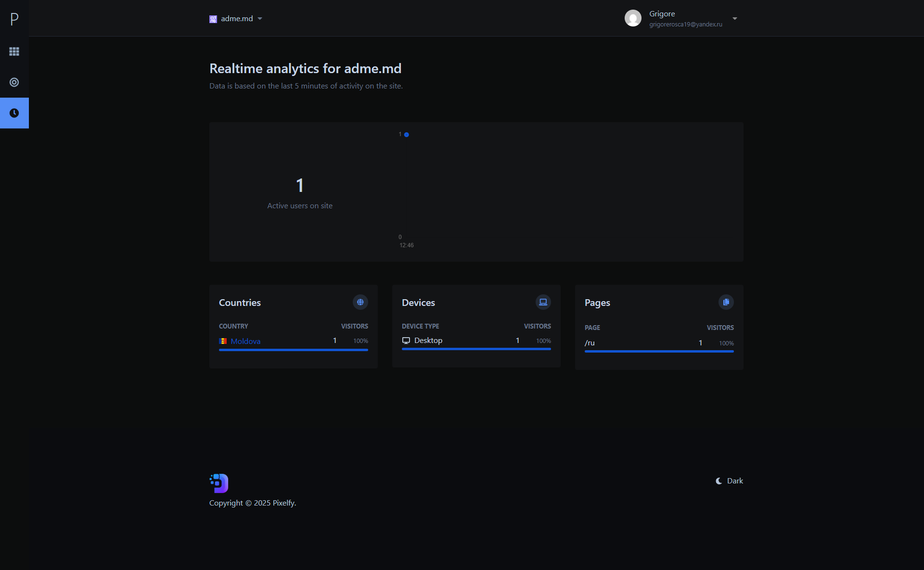Select the /ru page row

tap(590, 343)
